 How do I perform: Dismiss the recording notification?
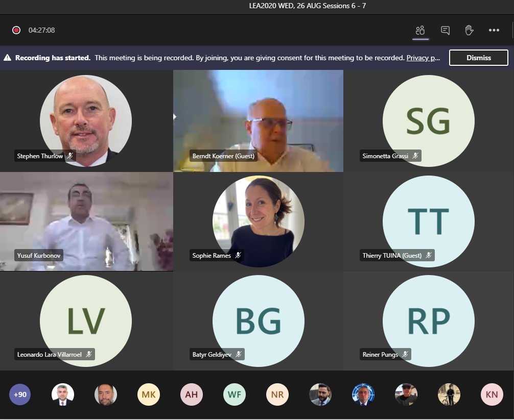479,58
